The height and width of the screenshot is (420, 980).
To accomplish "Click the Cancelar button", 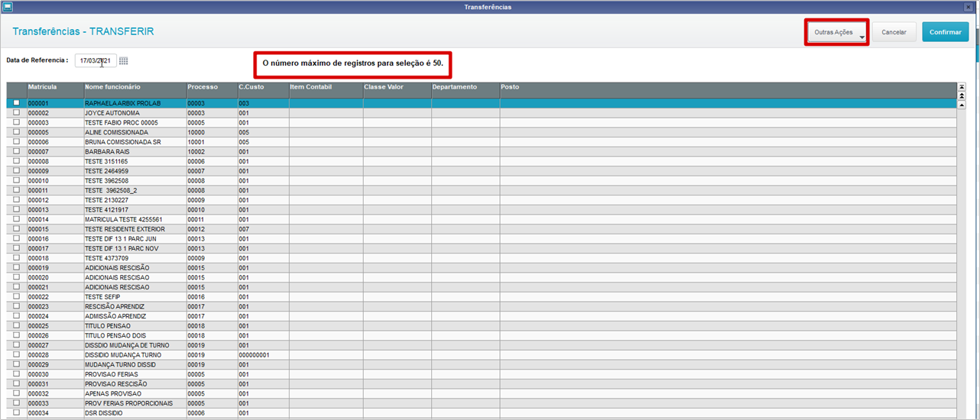I will click(894, 32).
